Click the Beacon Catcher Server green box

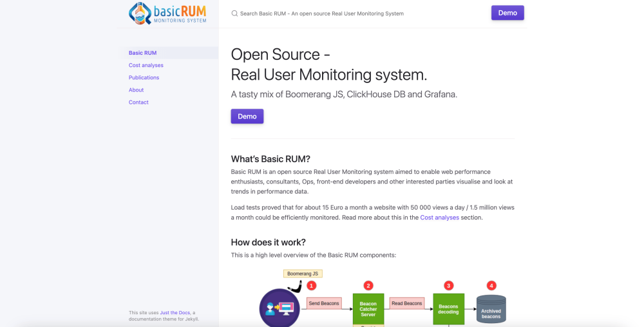tap(368, 309)
